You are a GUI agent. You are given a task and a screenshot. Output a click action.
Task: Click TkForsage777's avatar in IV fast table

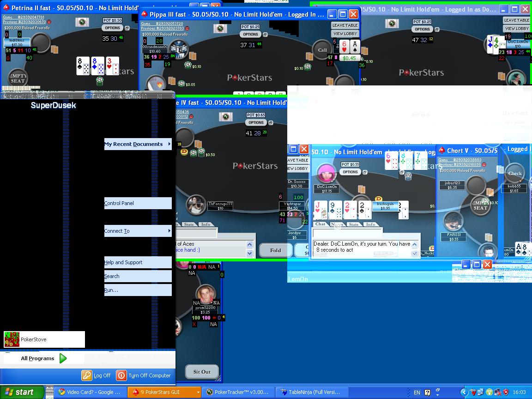pyautogui.click(x=196, y=205)
